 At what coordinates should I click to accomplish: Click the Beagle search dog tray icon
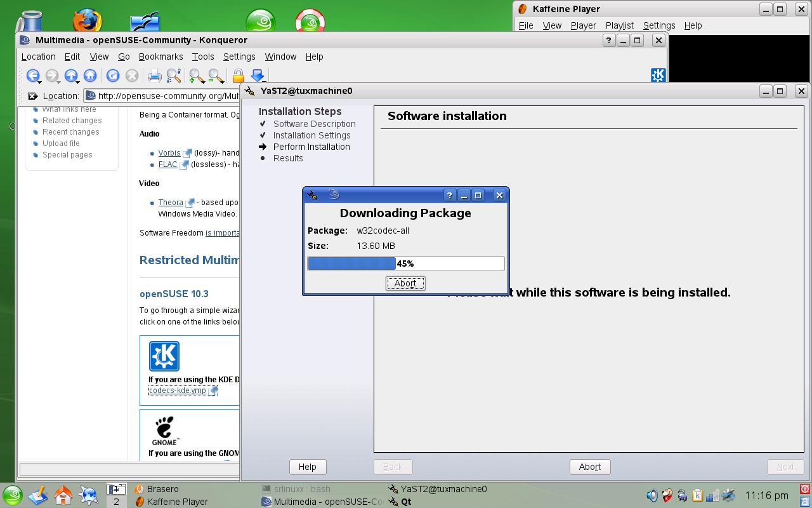[x=667, y=495]
